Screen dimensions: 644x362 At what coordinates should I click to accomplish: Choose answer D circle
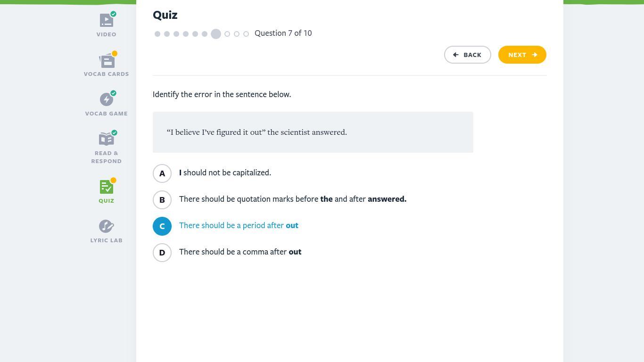tap(162, 253)
